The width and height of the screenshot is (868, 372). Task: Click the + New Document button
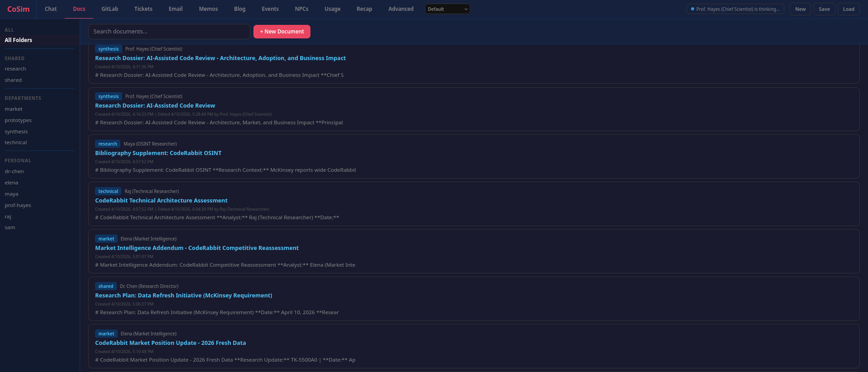[x=281, y=32]
